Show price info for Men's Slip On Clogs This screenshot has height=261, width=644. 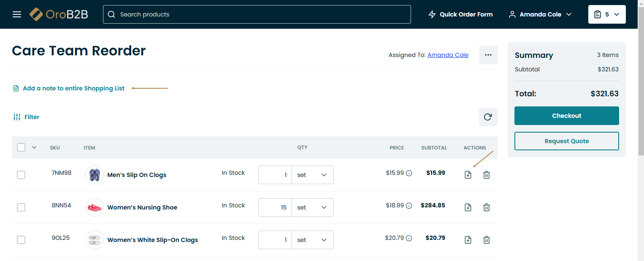tap(409, 173)
